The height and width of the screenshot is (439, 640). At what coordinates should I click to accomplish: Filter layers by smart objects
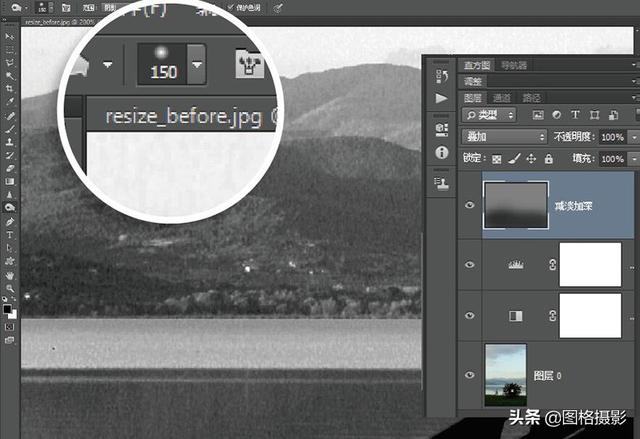[613, 115]
